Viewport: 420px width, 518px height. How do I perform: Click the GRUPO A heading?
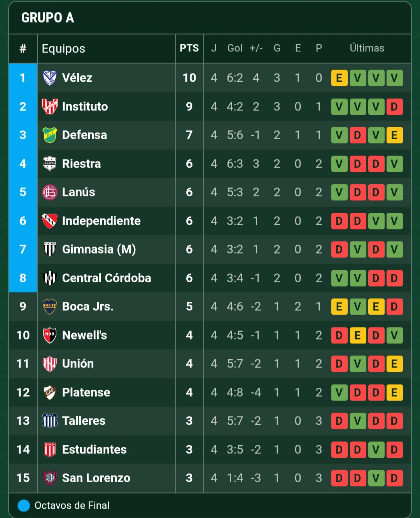point(47,17)
